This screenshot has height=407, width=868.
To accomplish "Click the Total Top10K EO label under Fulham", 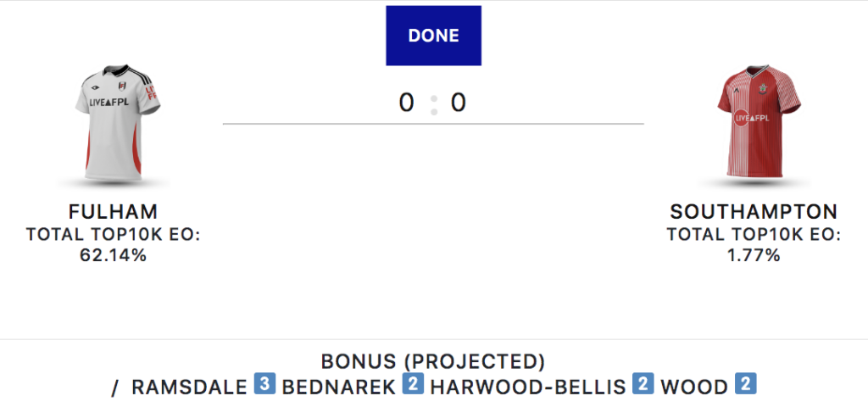I will pyautogui.click(x=114, y=234).
